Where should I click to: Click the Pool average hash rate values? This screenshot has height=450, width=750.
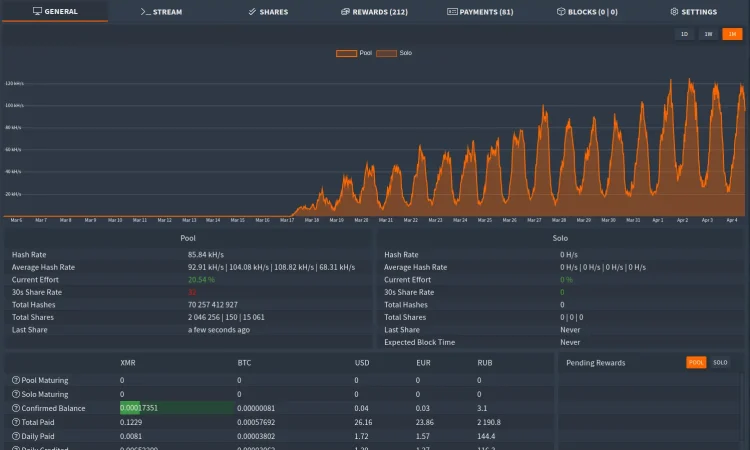point(271,267)
